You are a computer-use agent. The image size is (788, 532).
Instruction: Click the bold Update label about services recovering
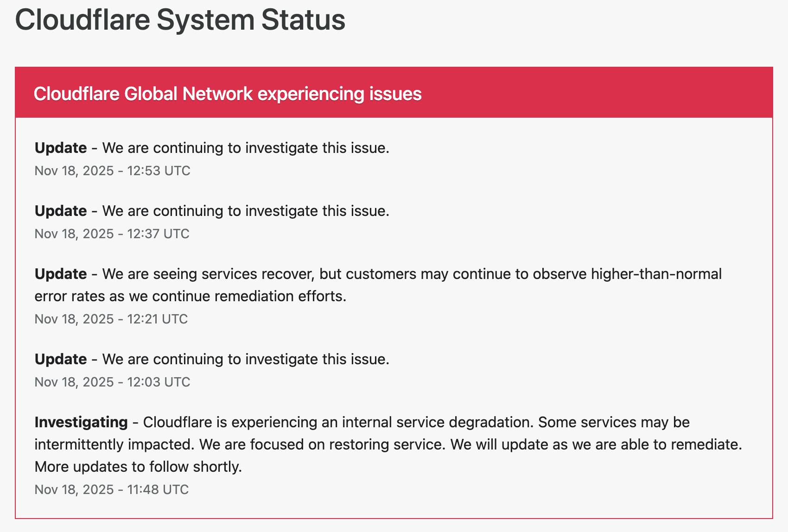(x=61, y=274)
